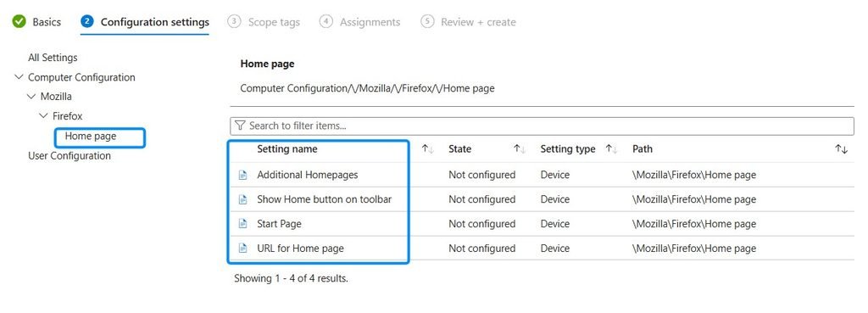This screenshot has height=313, width=868.
Task: Select the Firefox tree item
Action: tap(68, 115)
